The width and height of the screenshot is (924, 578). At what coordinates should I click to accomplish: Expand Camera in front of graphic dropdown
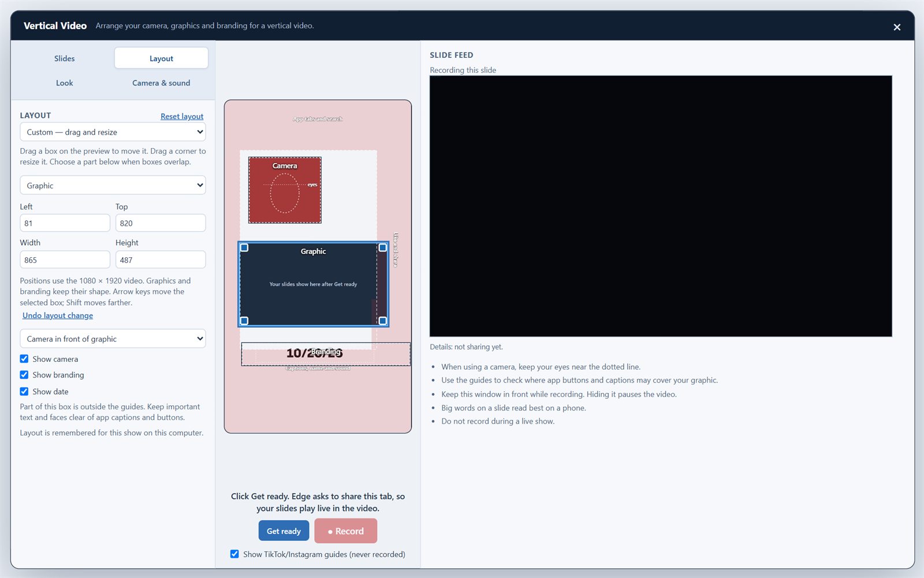[x=113, y=339]
